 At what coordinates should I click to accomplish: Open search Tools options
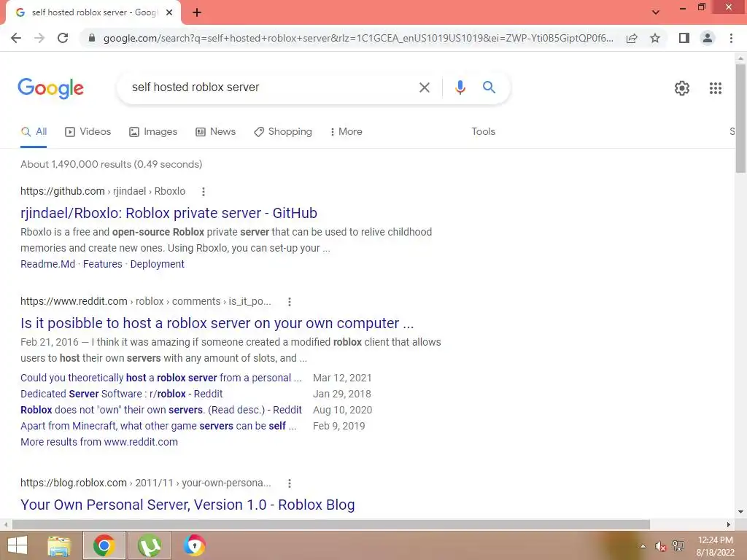coord(483,132)
